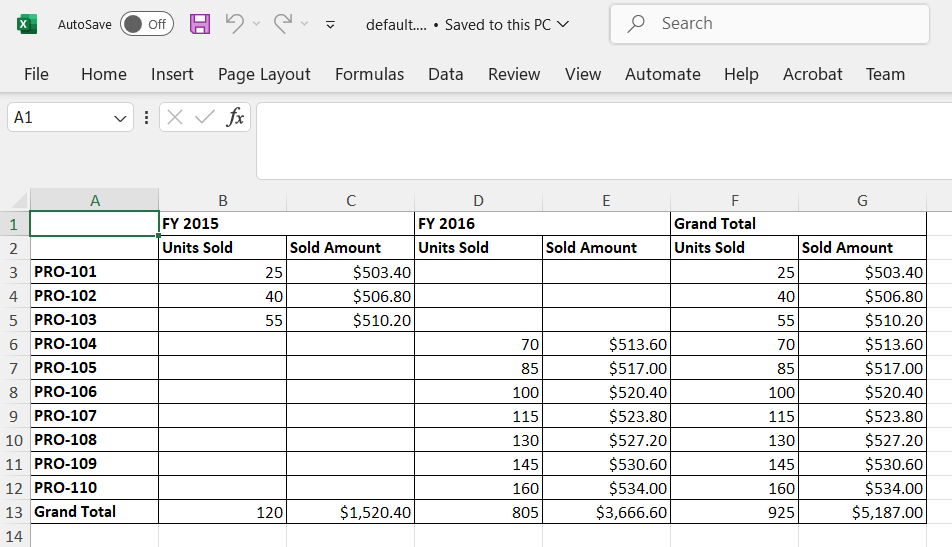Viewport: 952px width, 547px height.
Task: Switch to the Page Layout tab
Action: [x=264, y=74]
